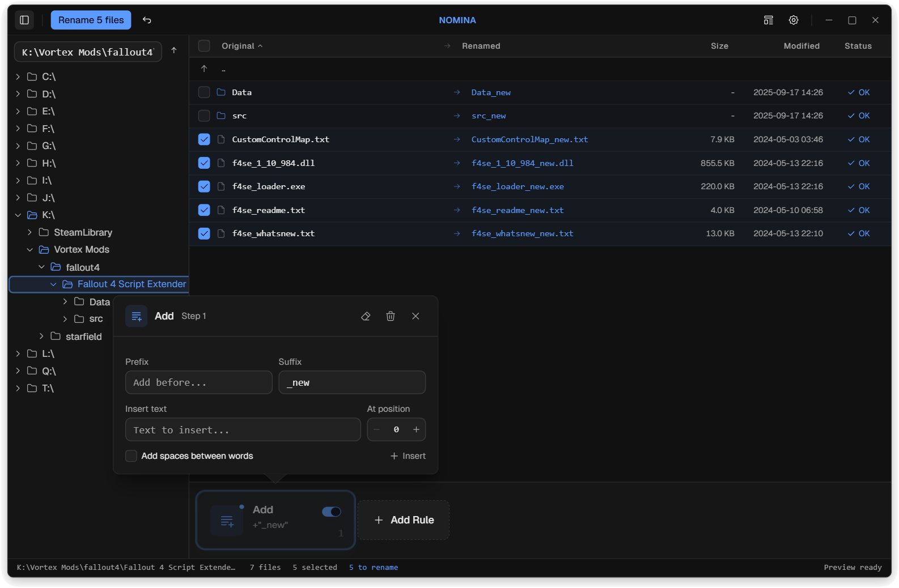Expand the E:\ drive node
This screenshot has height=588, width=899.
click(18, 111)
